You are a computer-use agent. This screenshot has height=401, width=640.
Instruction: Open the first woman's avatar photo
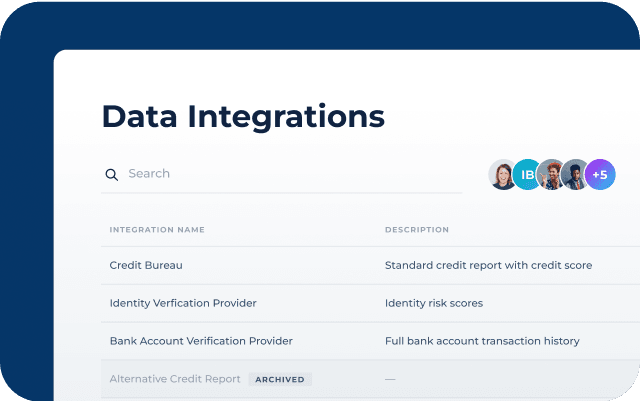coord(503,174)
